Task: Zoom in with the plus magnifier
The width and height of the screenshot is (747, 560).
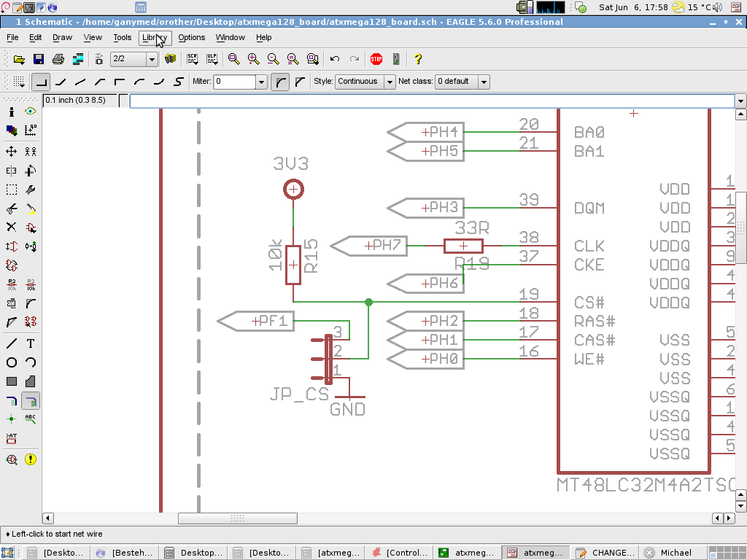Action: (253, 59)
